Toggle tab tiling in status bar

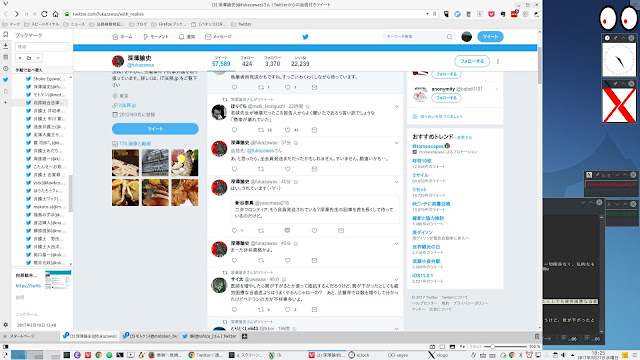coord(442,347)
